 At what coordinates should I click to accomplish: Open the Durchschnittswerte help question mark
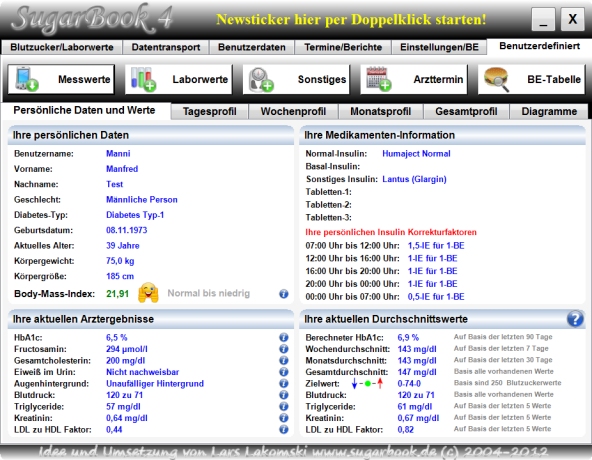[575, 319]
